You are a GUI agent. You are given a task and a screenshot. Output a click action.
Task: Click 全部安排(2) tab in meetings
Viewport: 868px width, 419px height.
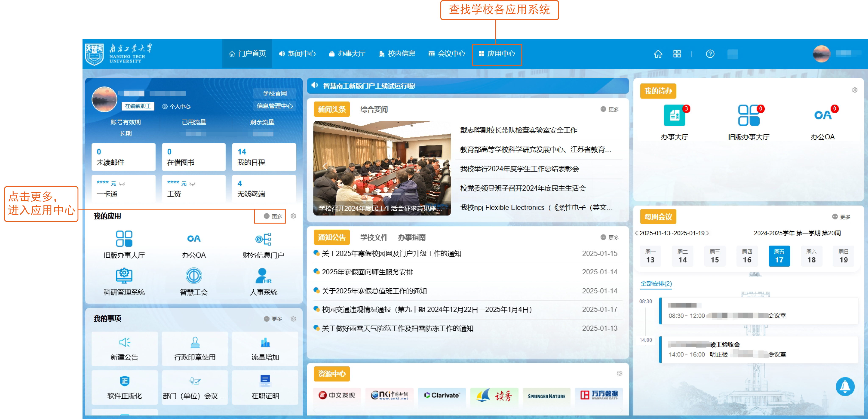click(656, 284)
